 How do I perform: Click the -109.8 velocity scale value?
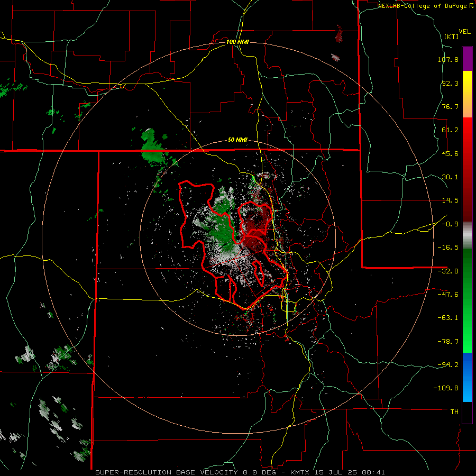pos(446,388)
